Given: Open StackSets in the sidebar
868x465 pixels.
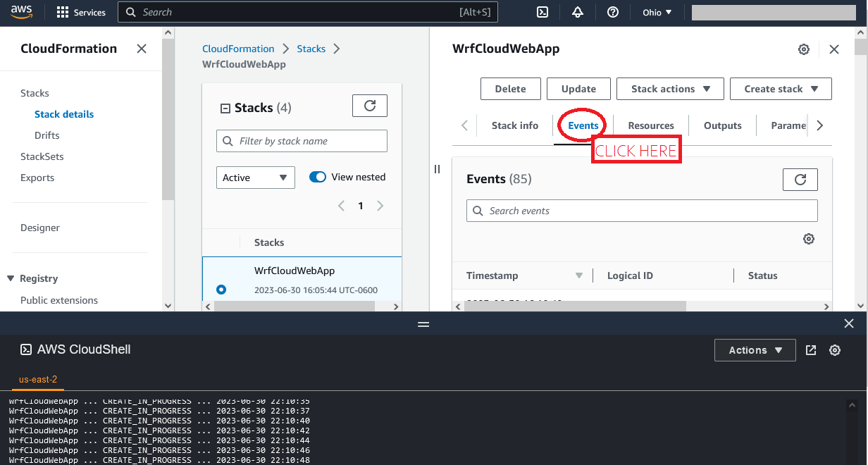Looking at the screenshot, I should (x=42, y=156).
